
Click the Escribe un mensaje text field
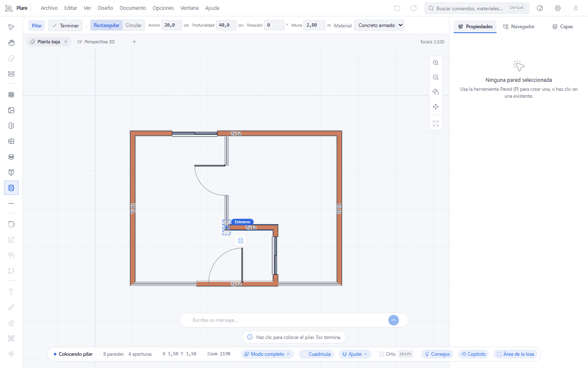tap(288, 320)
